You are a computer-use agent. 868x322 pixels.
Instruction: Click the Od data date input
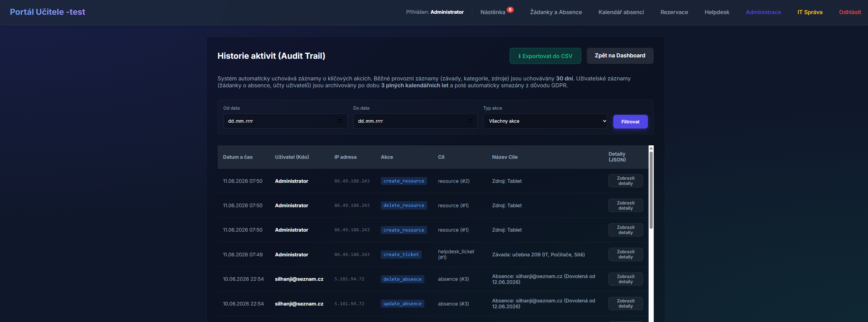pyautogui.click(x=285, y=121)
